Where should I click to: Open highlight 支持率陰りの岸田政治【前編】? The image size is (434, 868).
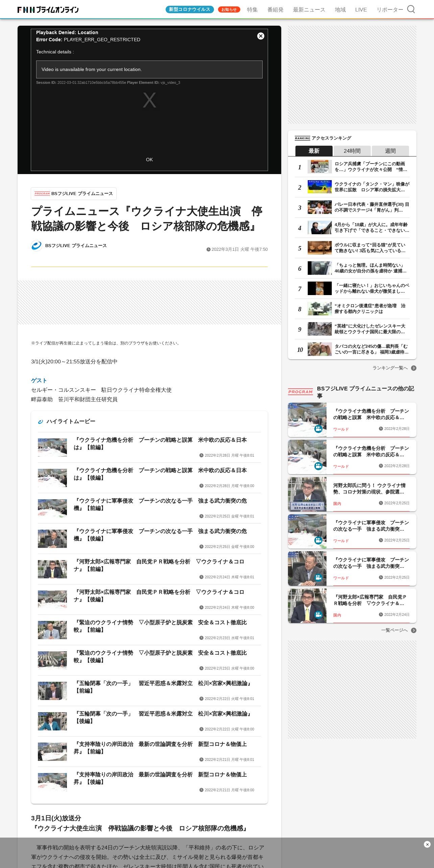[149, 751]
